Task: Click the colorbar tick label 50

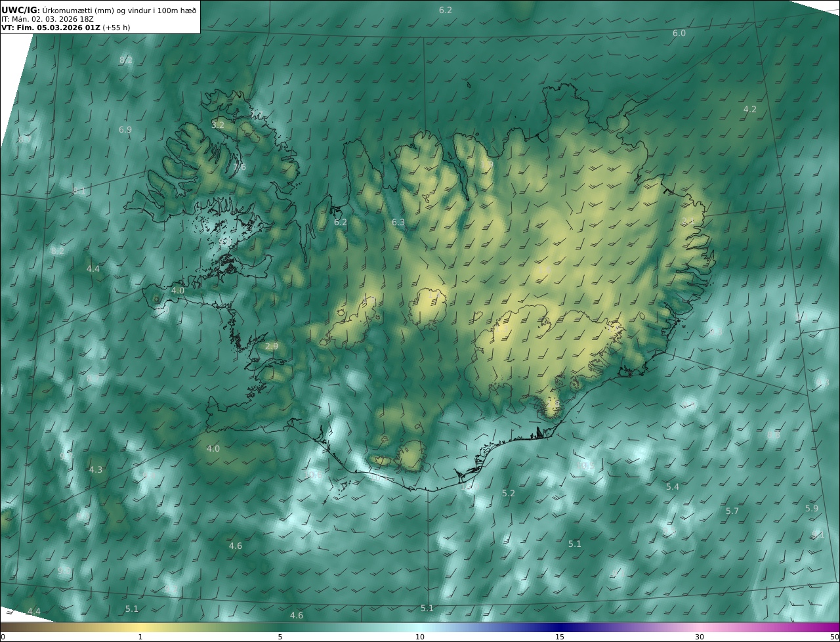Action: (x=834, y=637)
